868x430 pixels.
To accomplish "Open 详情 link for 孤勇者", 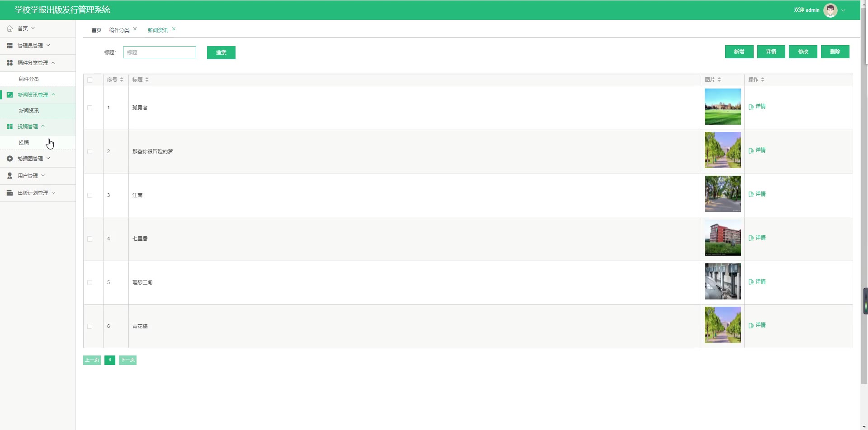I will coord(757,107).
